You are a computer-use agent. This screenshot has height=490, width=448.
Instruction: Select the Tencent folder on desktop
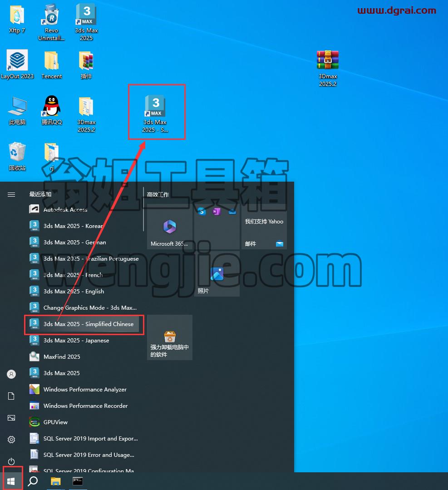52,65
